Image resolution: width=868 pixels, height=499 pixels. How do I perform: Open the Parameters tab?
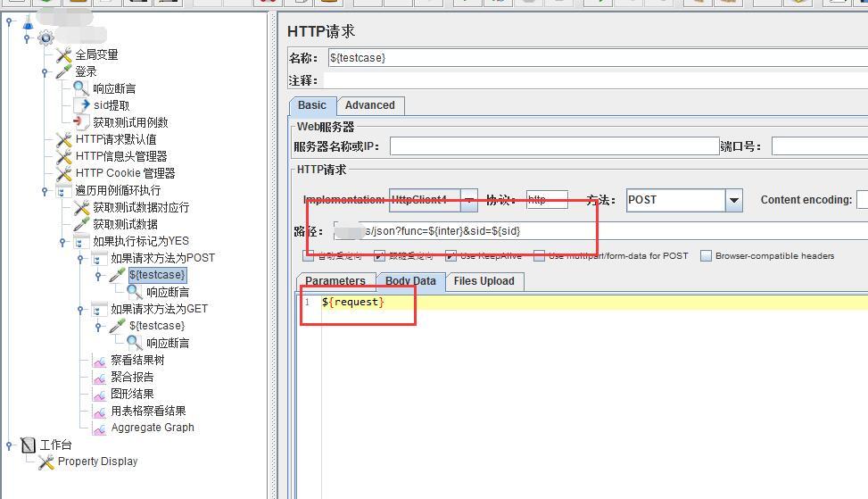point(335,281)
